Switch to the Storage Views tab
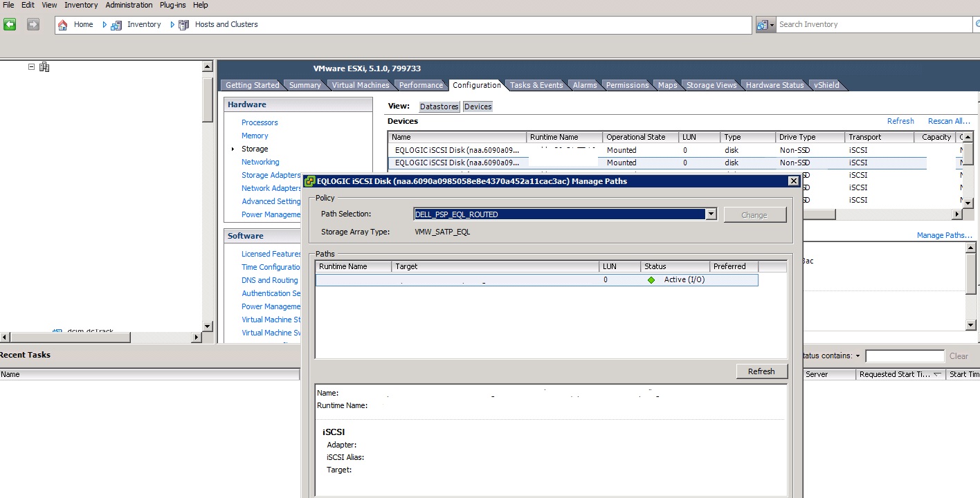 coord(711,85)
